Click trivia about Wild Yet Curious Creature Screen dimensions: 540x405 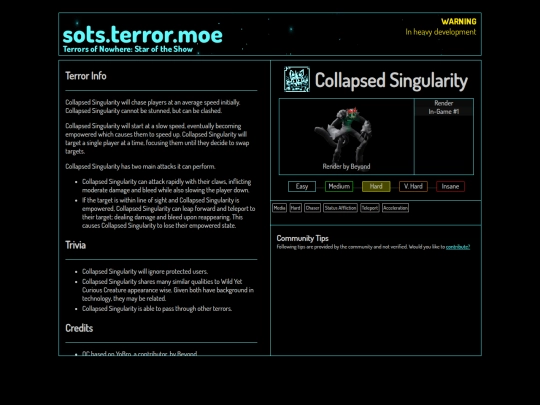(168, 290)
